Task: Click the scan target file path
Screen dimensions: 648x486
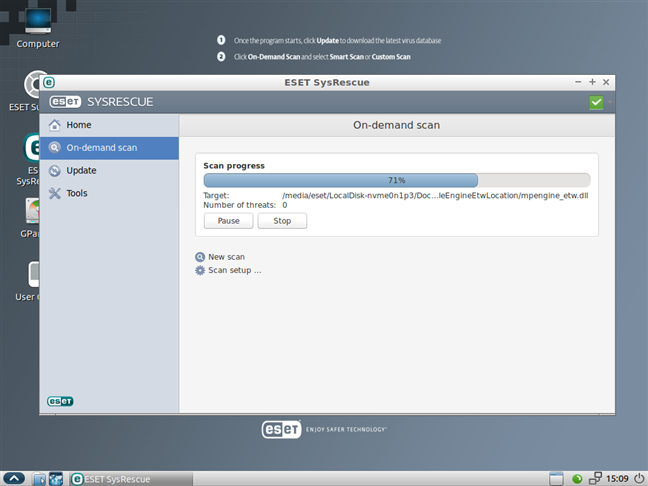Action: click(x=435, y=195)
